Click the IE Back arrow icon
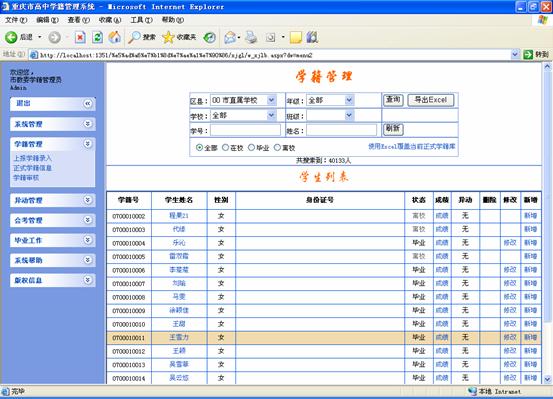553x399 pixels. click(x=11, y=37)
